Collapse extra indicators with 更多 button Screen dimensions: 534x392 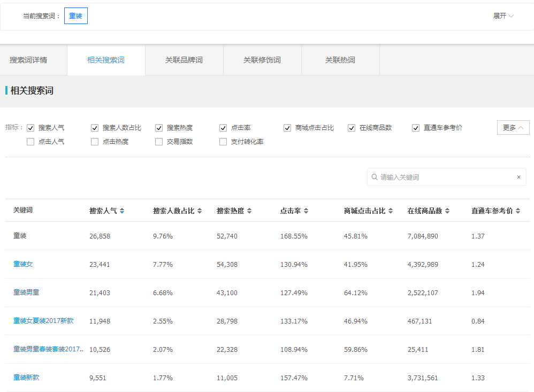(513, 128)
